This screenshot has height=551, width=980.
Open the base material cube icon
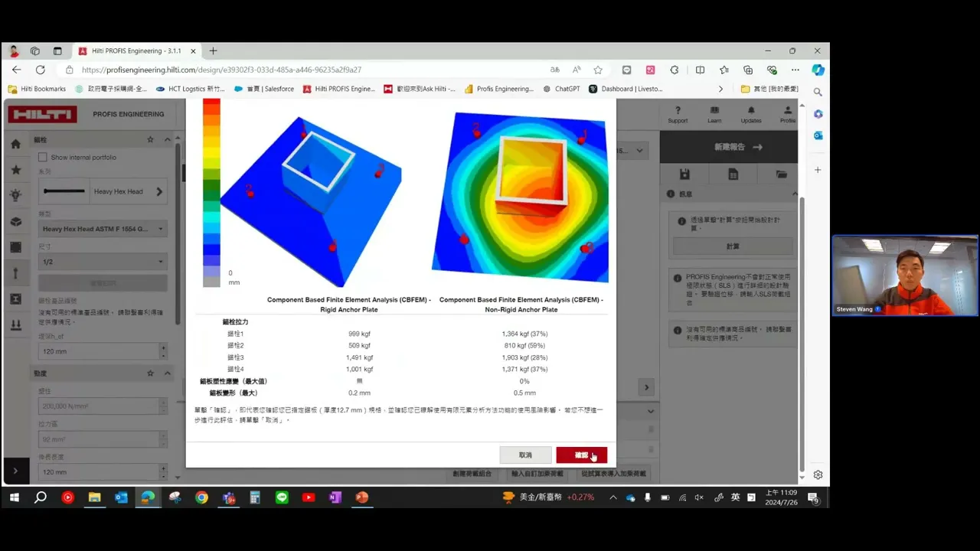(x=15, y=221)
